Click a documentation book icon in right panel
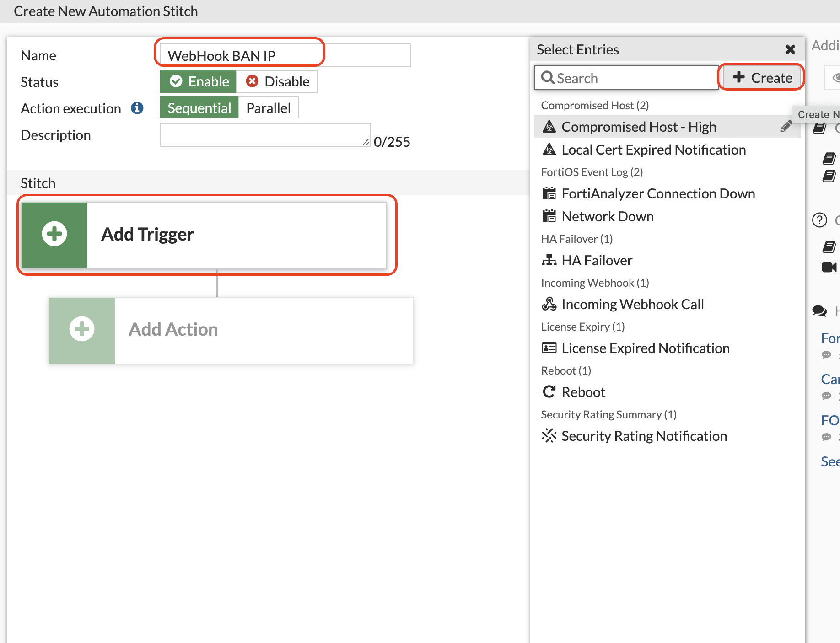840x643 pixels. coord(829,247)
